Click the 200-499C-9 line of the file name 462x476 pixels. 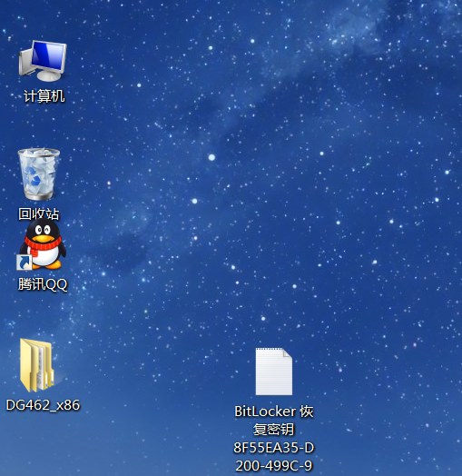274,466
